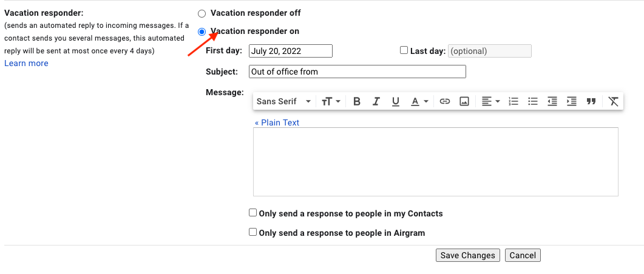Expand the text alignment options

point(490,101)
